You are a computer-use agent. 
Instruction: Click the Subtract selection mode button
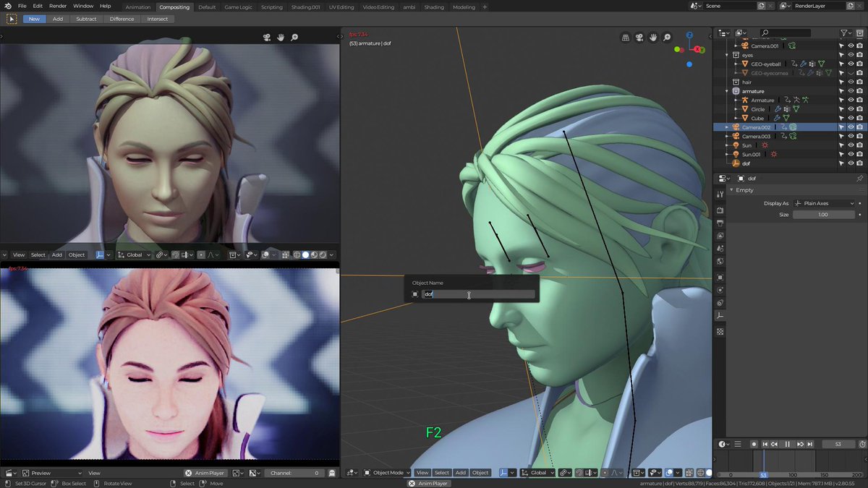point(86,19)
